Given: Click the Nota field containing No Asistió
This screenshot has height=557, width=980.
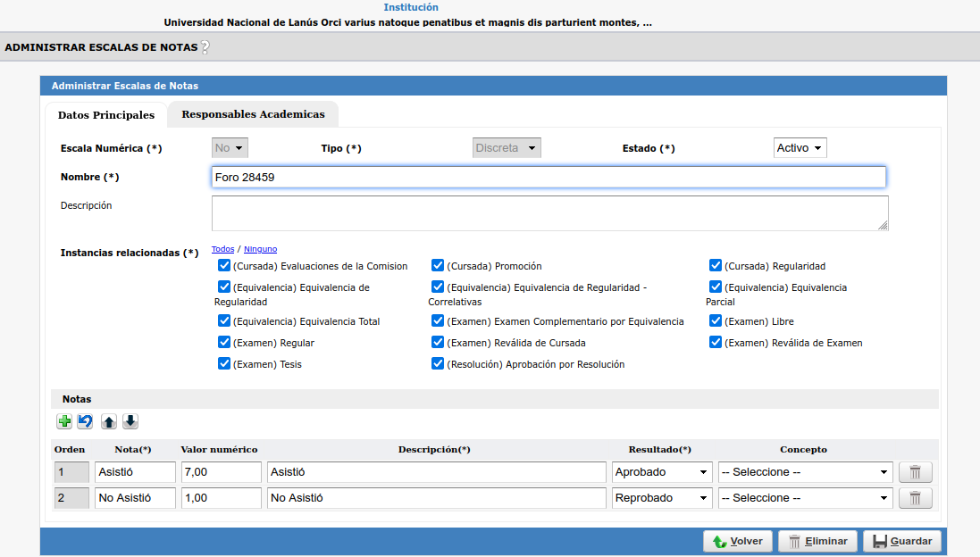Looking at the screenshot, I should [x=135, y=498].
